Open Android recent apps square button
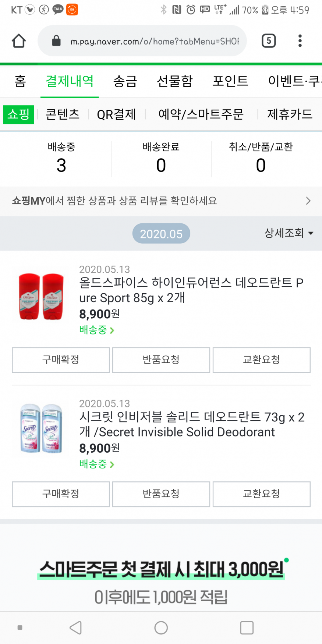 coord(247,627)
